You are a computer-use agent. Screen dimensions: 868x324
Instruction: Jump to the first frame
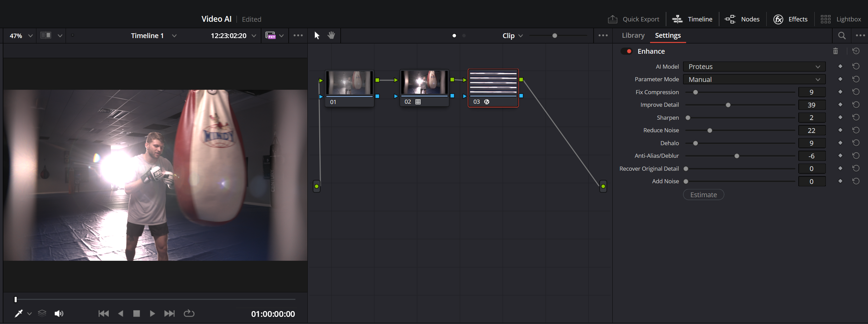coord(104,313)
